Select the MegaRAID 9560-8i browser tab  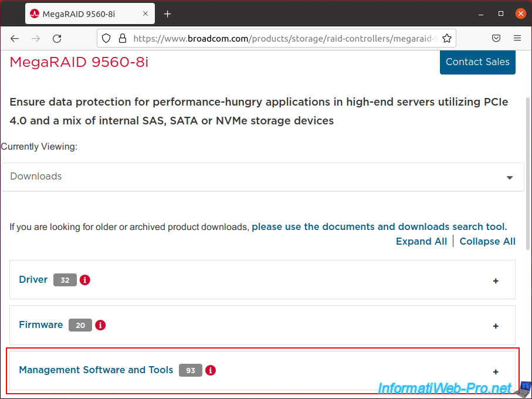[90, 14]
